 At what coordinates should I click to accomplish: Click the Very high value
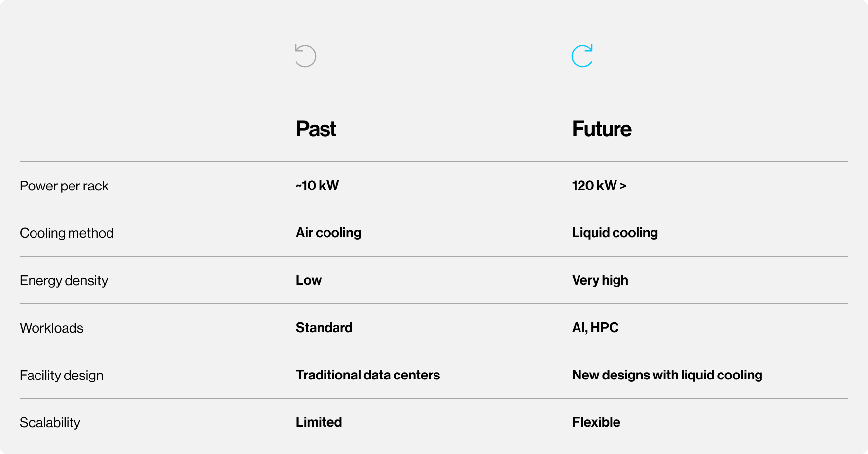600,280
